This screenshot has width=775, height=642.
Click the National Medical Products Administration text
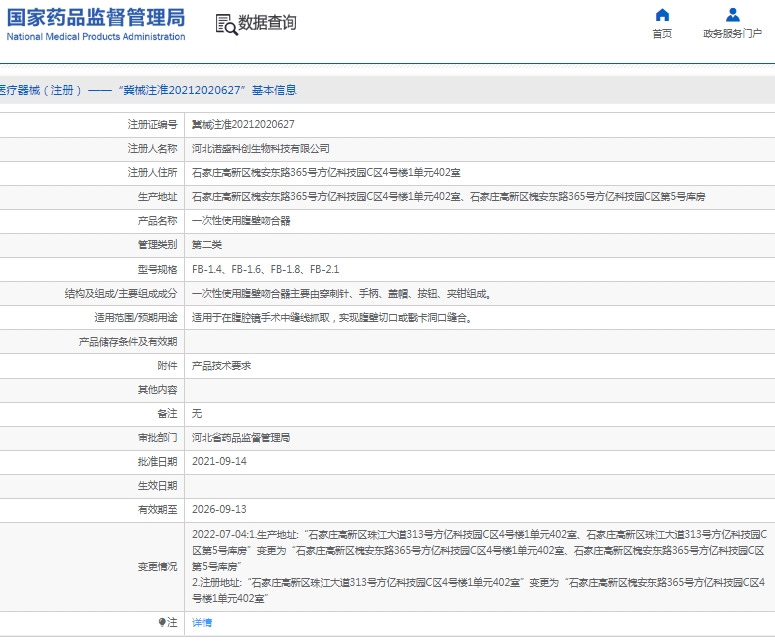pos(96,37)
